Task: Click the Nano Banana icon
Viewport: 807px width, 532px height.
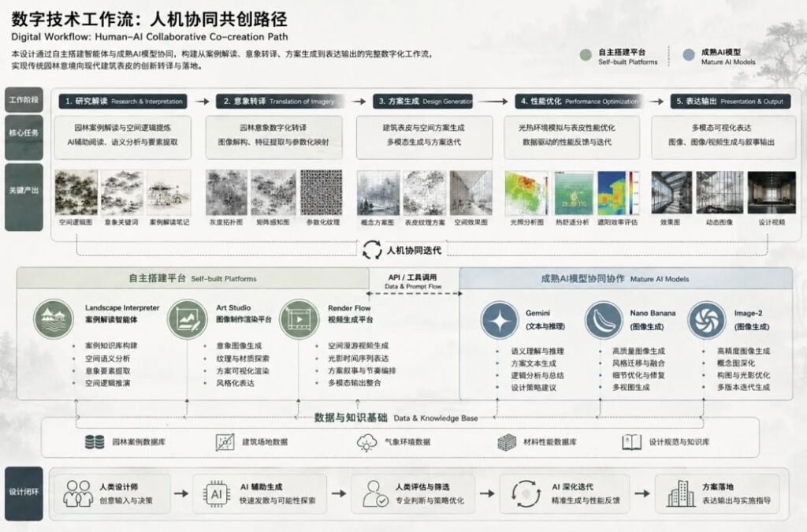Action: click(604, 321)
